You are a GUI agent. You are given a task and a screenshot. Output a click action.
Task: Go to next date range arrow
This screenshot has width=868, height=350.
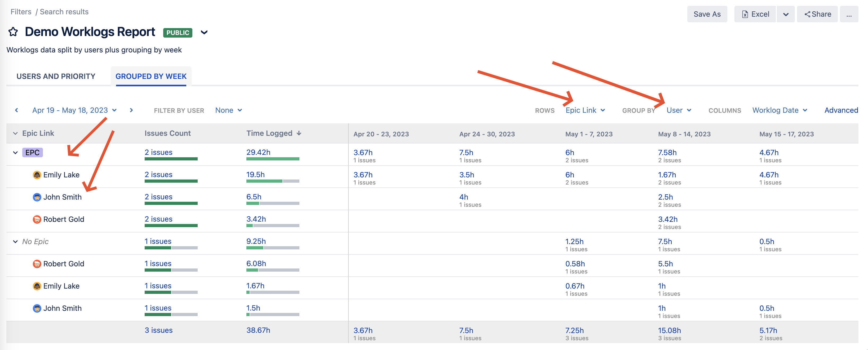[131, 110]
